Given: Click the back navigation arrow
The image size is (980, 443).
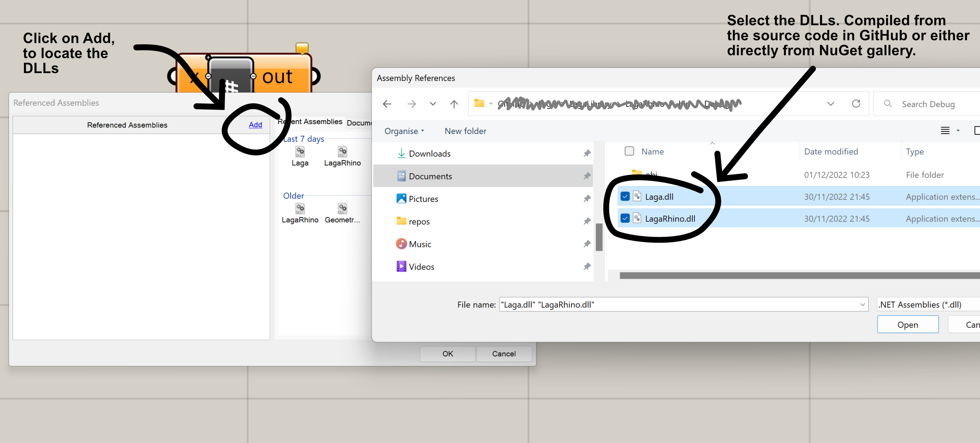Looking at the screenshot, I should tap(387, 103).
